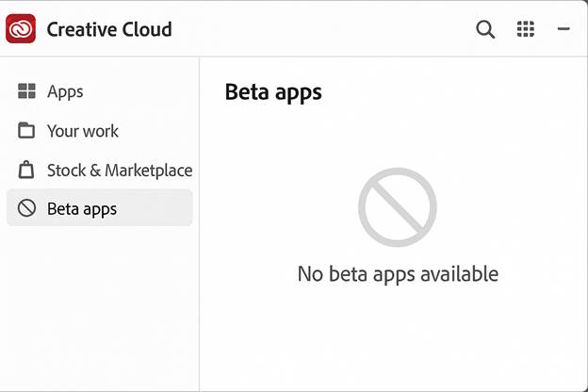
Task: Click the Beta apps page heading
Action: (x=273, y=92)
